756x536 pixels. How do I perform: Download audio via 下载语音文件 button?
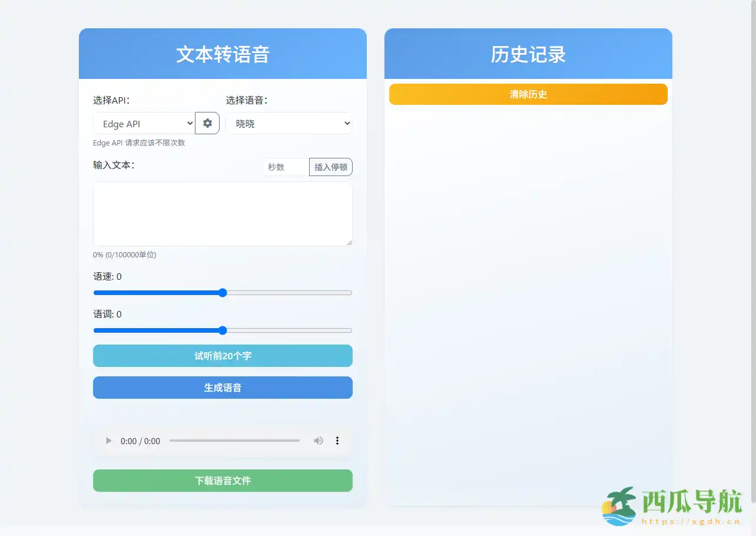coord(223,481)
